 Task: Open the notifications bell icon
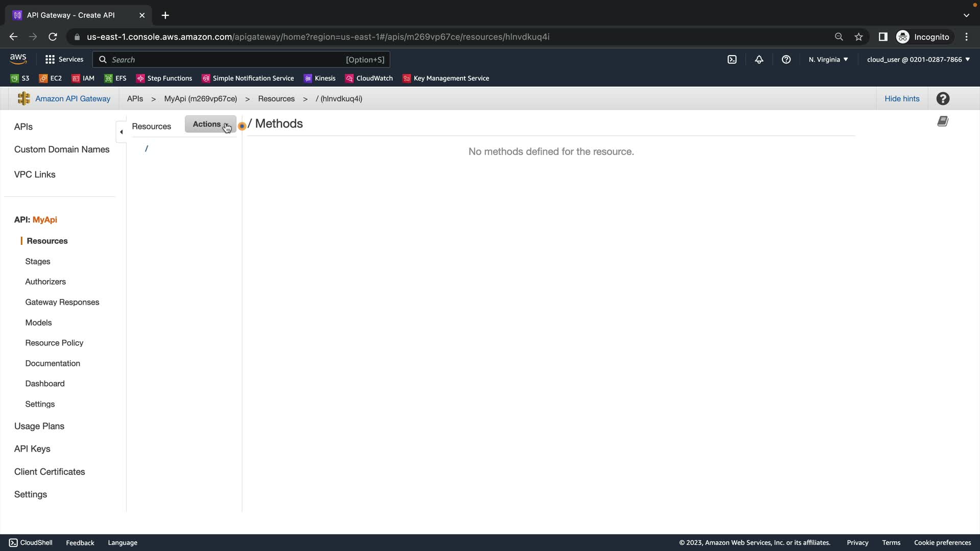pyautogui.click(x=759, y=60)
